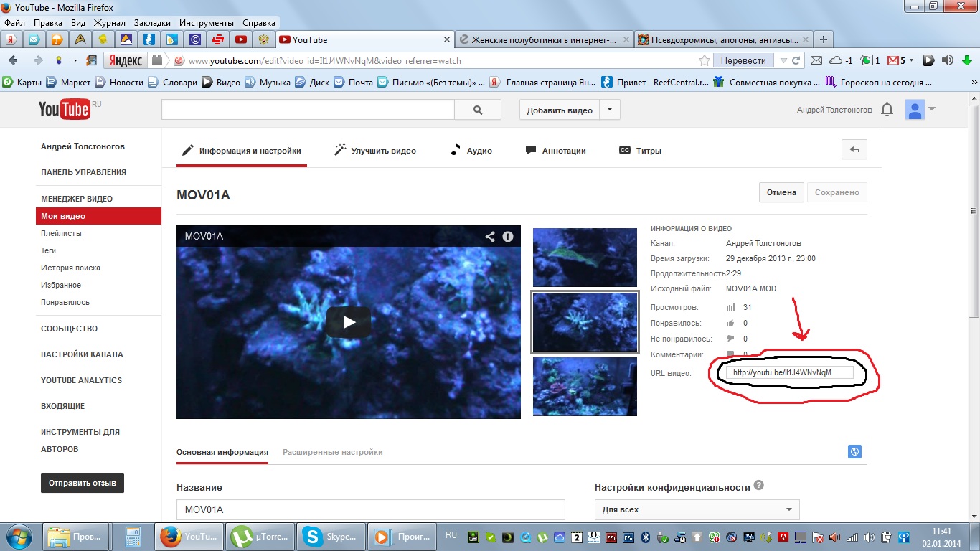Open the Расширенные настройки tab
Image resolution: width=980 pixels, height=551 pixels.
click(x=333, y=452)
